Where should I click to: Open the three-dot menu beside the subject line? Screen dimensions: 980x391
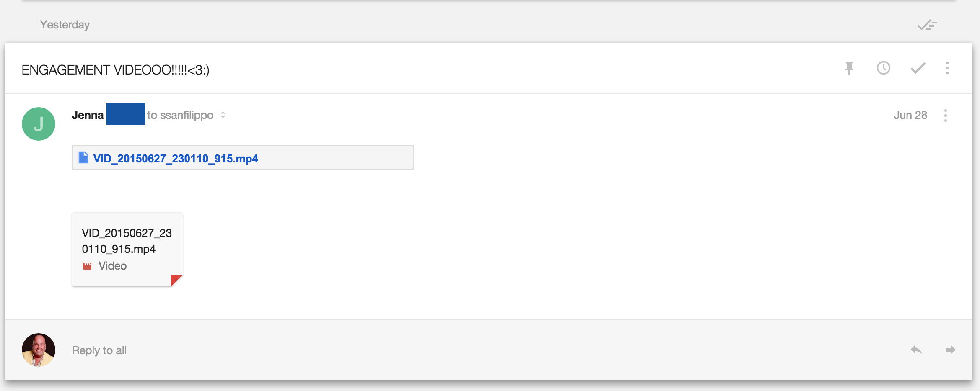click(947, 68)
